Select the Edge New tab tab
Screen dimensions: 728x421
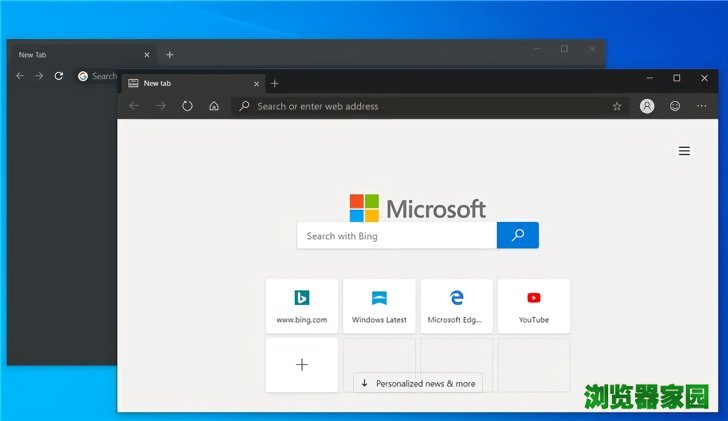click(x=190, y=83)
